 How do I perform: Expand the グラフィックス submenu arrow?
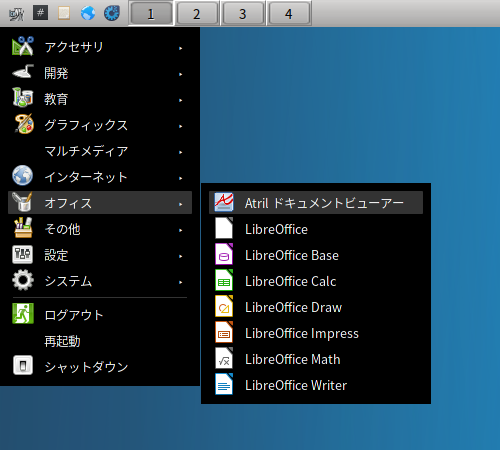pyautogui.click(x=180, y=126)
